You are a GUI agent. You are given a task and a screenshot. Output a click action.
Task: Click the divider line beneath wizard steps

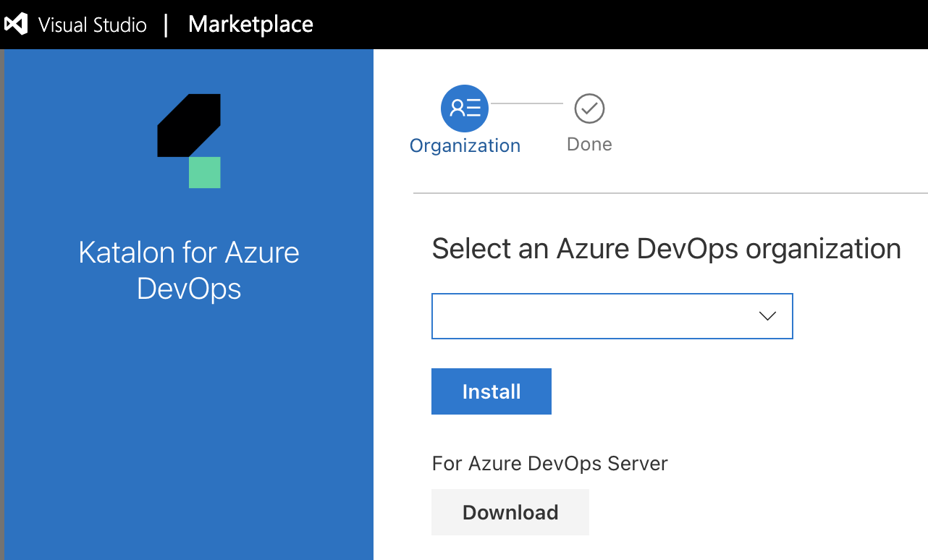[x=670, y=193]
